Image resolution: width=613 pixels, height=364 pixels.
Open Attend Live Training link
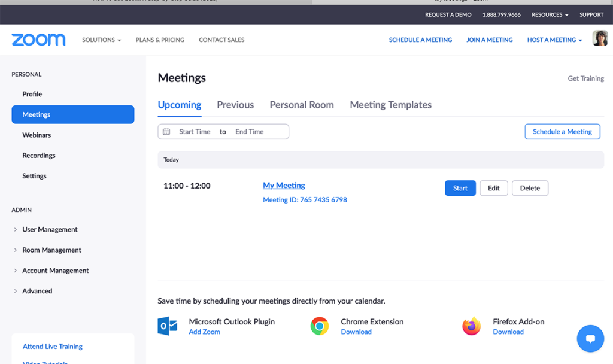pyautogui.click(x=53, y=347)
